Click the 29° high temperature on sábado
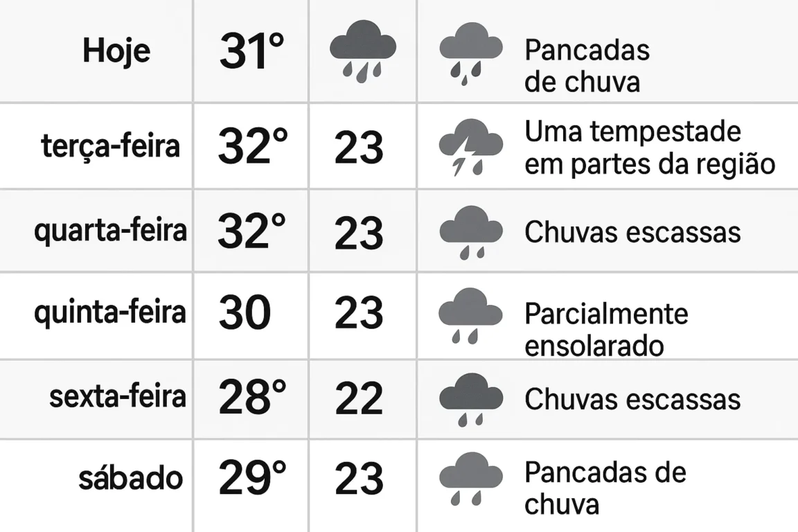Image resolution: width=798 pixels, height=532 pixels. (252, 477)
